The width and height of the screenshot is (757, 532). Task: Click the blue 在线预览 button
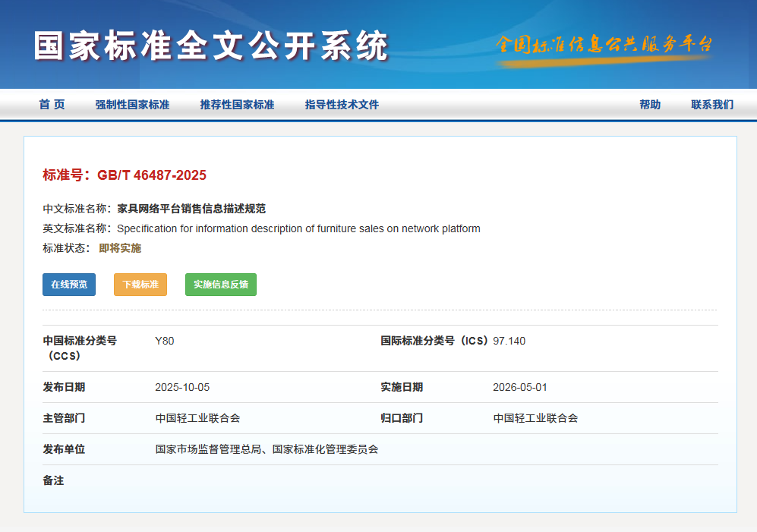[69, 285]
